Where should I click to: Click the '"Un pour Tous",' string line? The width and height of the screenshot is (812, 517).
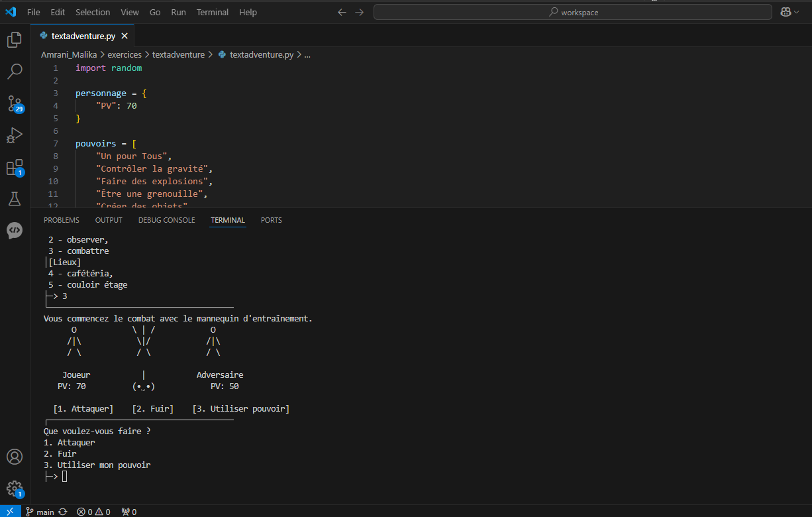(134, 156)
